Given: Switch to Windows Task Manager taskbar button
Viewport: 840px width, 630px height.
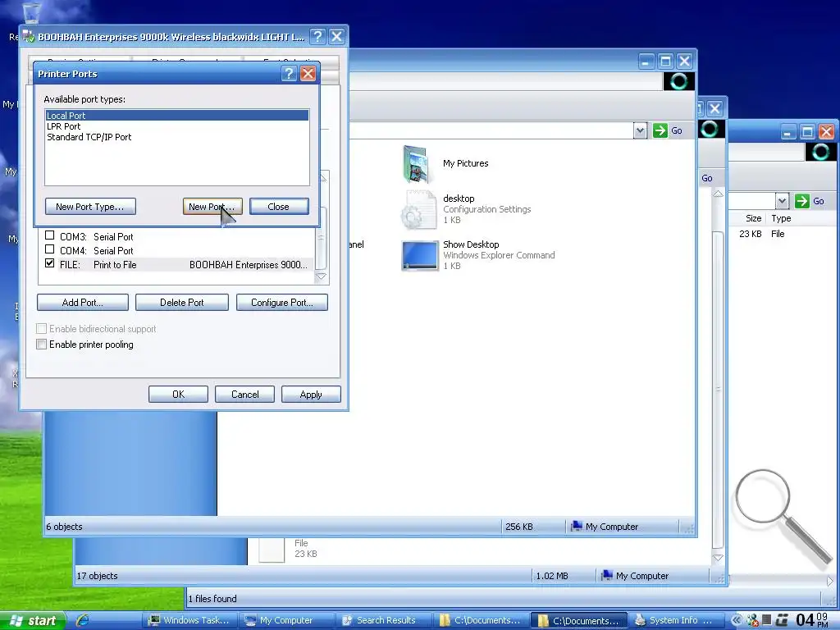Looking at the screenshot, I should coord(190,620).
